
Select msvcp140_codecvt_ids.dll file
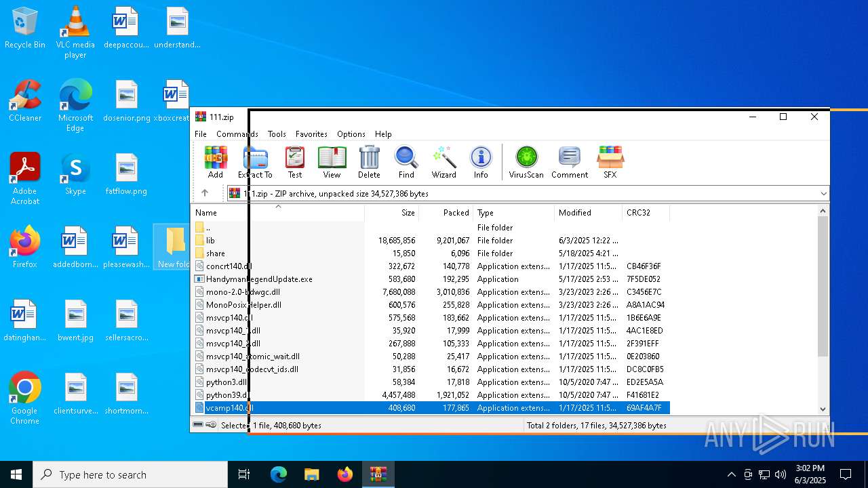coord(431,369)
